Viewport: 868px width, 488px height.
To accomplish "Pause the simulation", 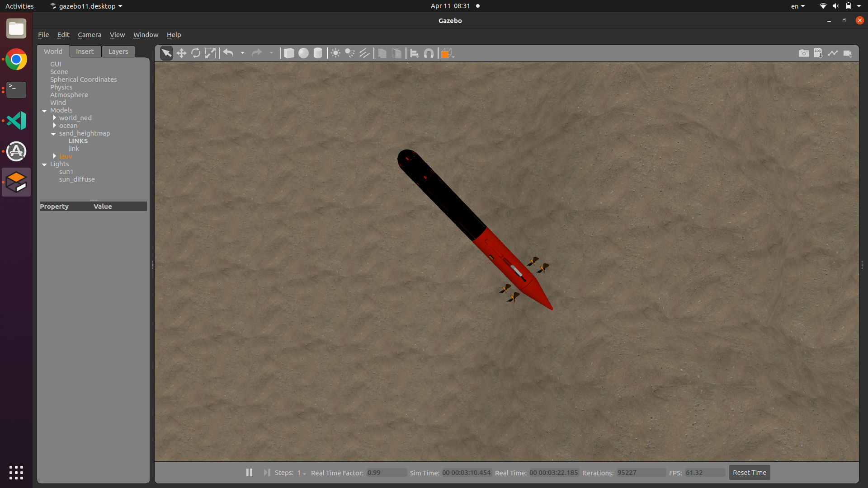I will click(x=249, y=472).
